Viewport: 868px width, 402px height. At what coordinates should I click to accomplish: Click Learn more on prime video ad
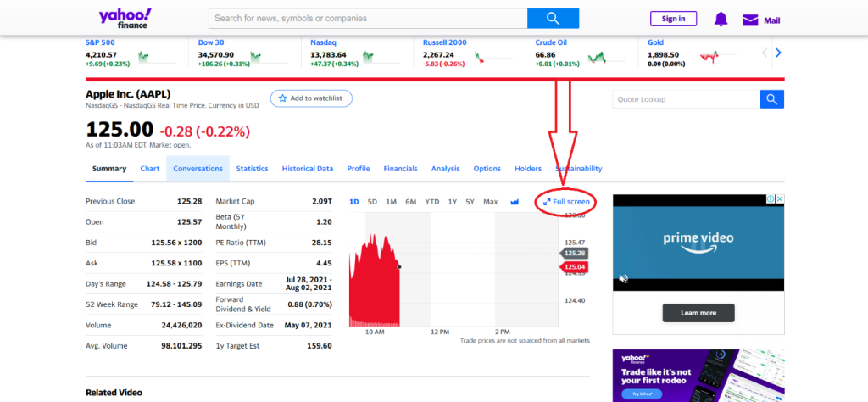pyautogui.click(x=698, y=313)
